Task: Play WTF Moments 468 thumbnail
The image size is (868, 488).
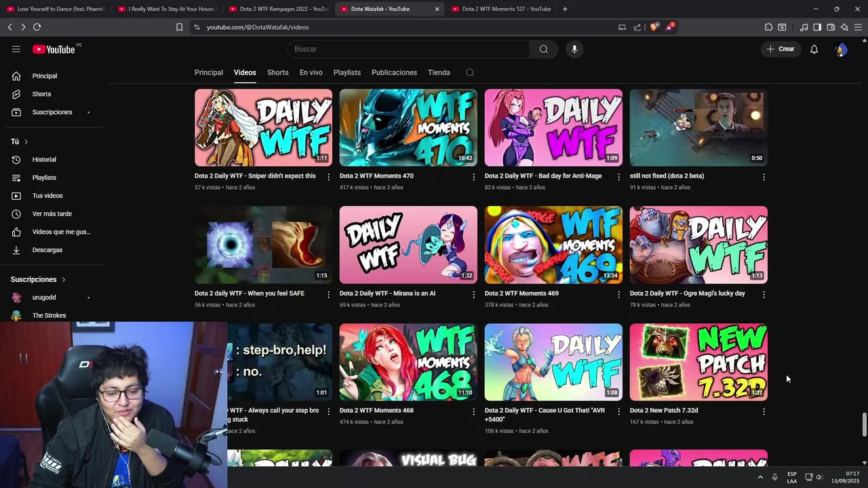Action: (x=408, y=362)
